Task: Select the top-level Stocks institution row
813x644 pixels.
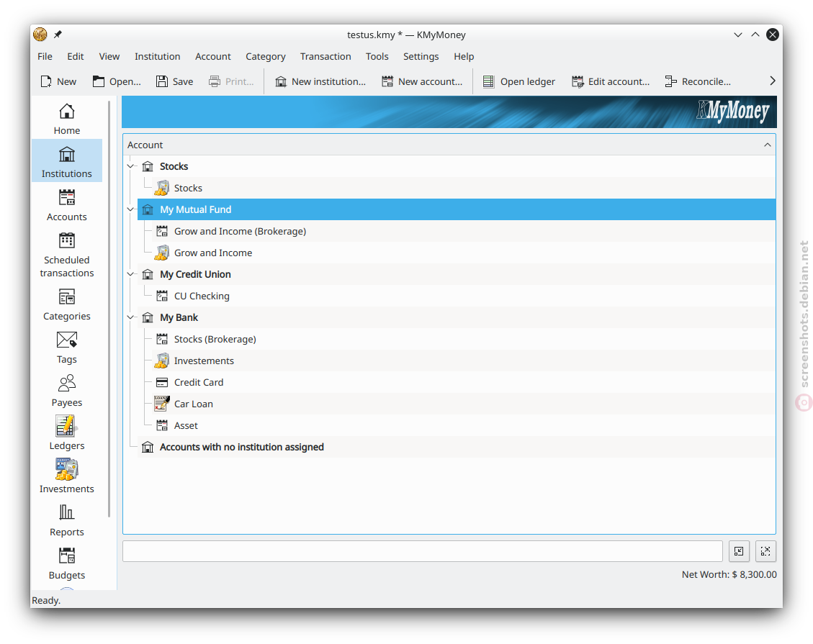Action: (x=457, y=166)
